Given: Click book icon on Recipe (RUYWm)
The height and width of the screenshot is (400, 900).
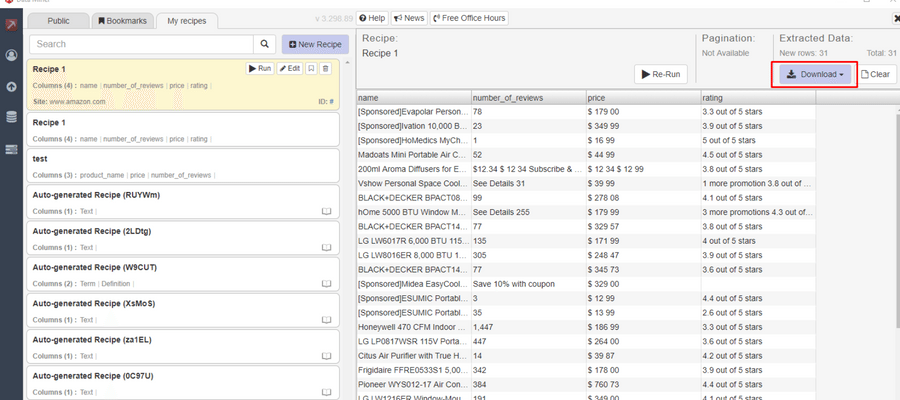Looking at the screenshot, I should tap(326, 211).
